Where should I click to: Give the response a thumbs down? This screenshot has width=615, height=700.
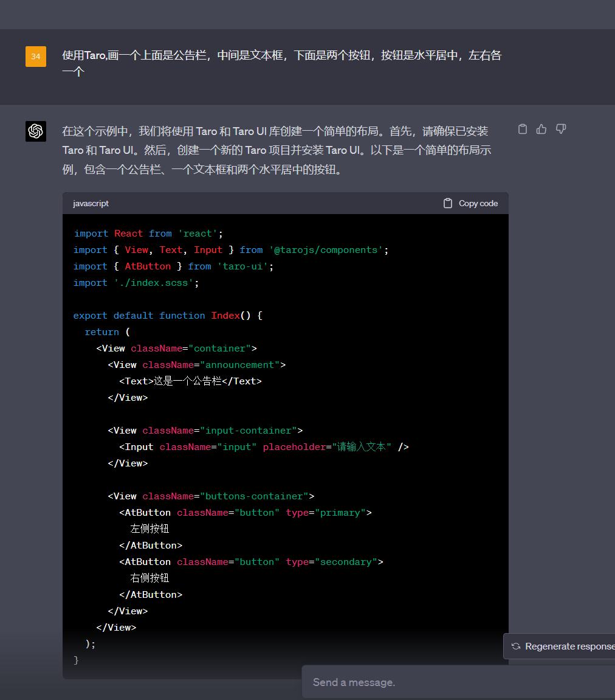[561, 130]
